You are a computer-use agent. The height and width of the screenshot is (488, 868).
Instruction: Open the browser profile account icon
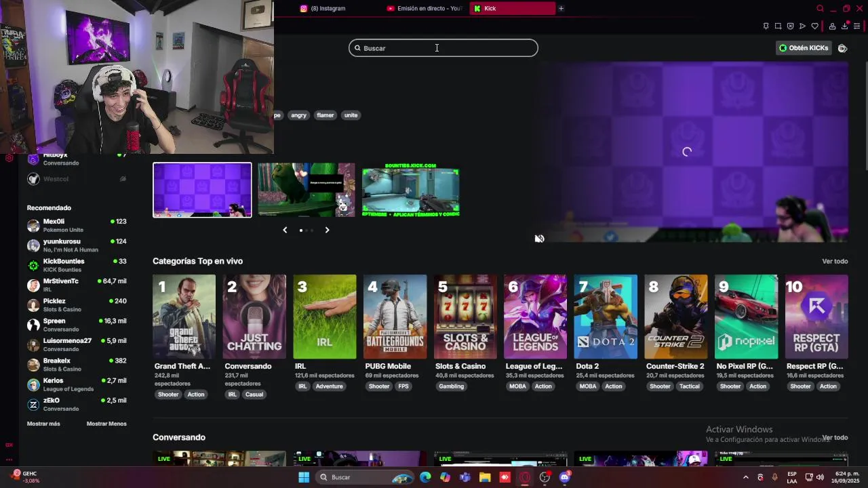pos(832,26)
